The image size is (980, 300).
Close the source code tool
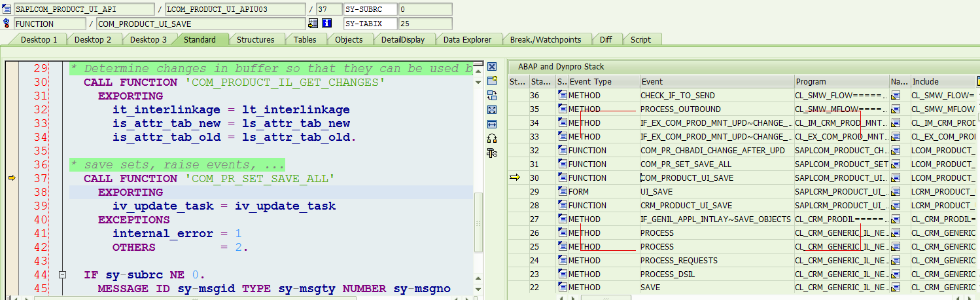[x=492, y=67]
